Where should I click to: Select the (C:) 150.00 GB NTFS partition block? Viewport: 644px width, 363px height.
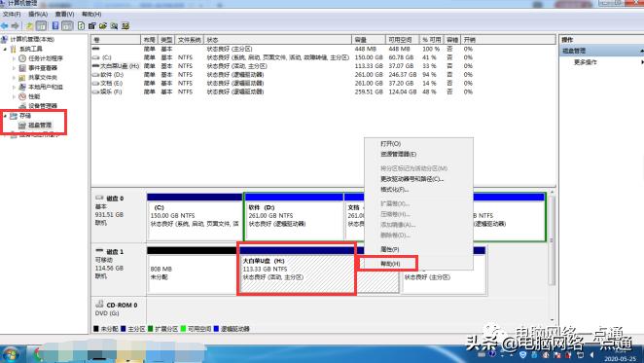click(195, 217)
